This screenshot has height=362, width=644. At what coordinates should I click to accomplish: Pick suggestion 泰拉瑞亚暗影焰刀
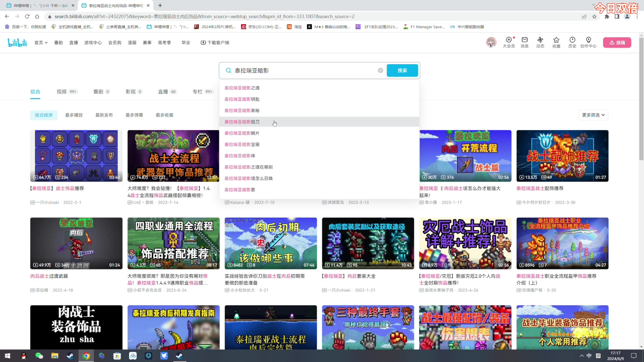coord(242,122)
